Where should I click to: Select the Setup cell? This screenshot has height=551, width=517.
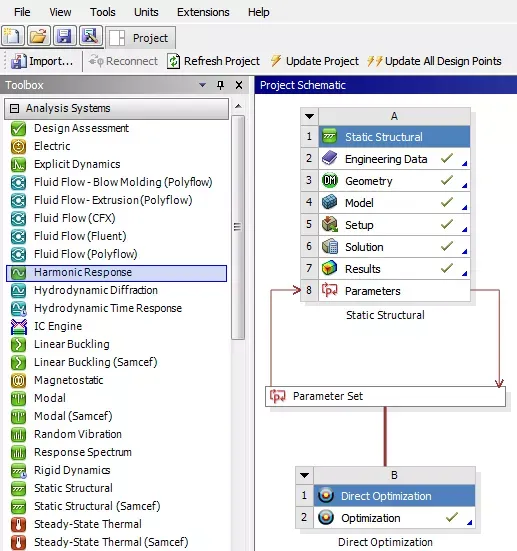click(394, 225)
